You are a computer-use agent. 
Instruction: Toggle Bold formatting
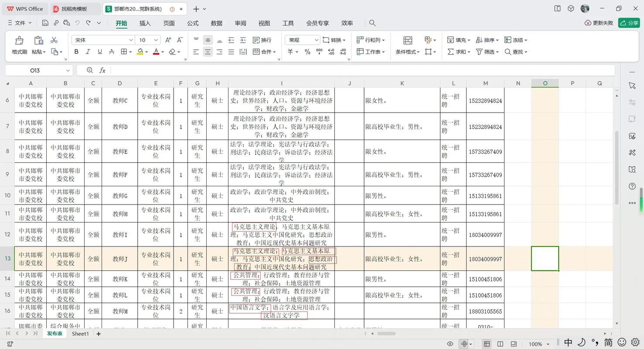coord(76,52)
